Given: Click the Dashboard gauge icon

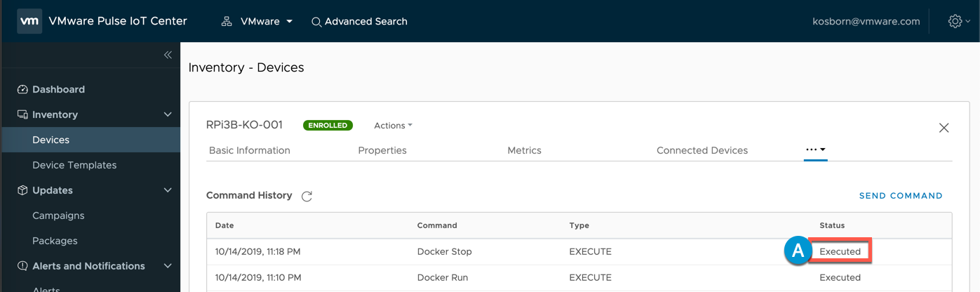Looking at the screenshot, I should pyautogui.click(x=22, y=89).
